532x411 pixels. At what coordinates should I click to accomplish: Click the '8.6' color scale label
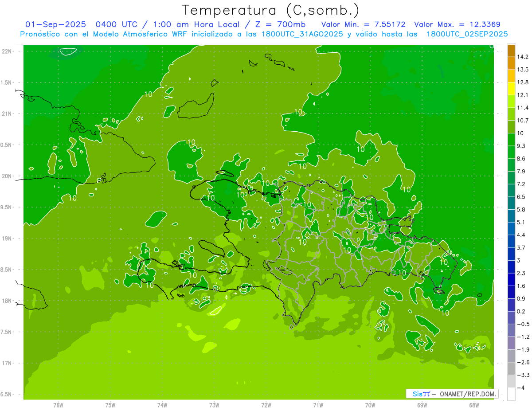coord(521,159)
